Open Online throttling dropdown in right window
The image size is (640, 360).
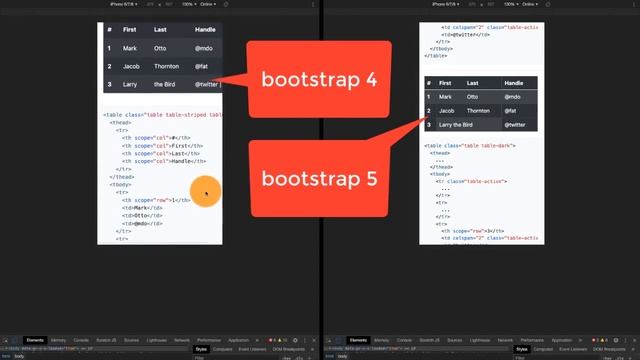point(530,4)
